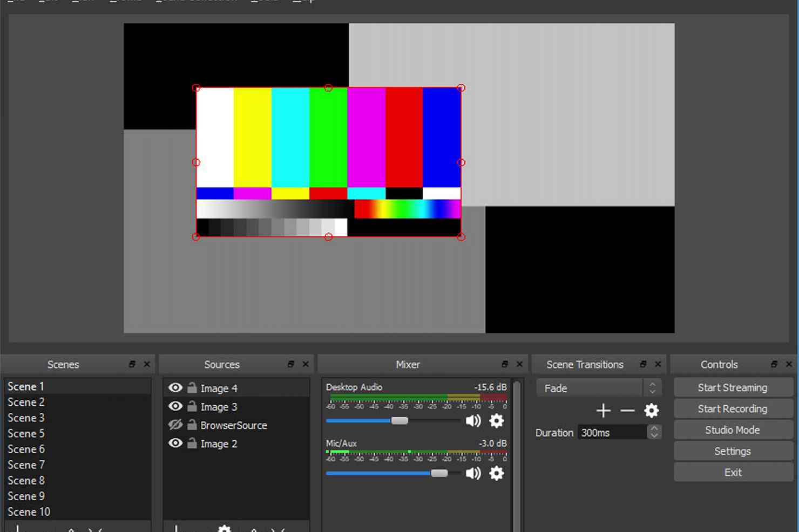Switch to Scene 10

78,511
